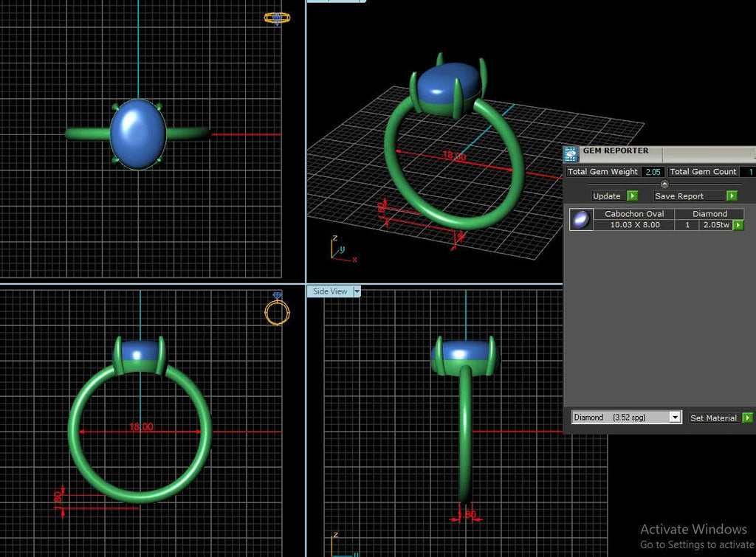Click the green arrow beside Set Material

747,418
